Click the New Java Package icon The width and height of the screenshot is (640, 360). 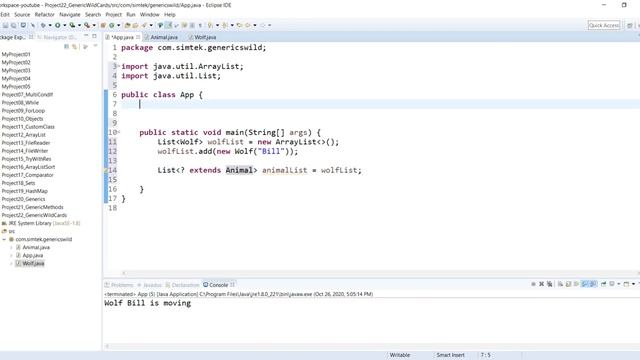tap(103, 25)
